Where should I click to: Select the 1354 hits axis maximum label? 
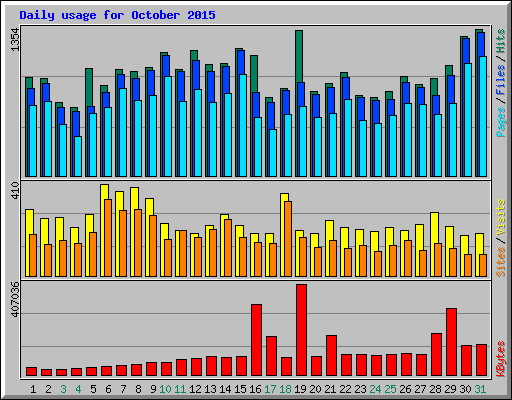15,40
